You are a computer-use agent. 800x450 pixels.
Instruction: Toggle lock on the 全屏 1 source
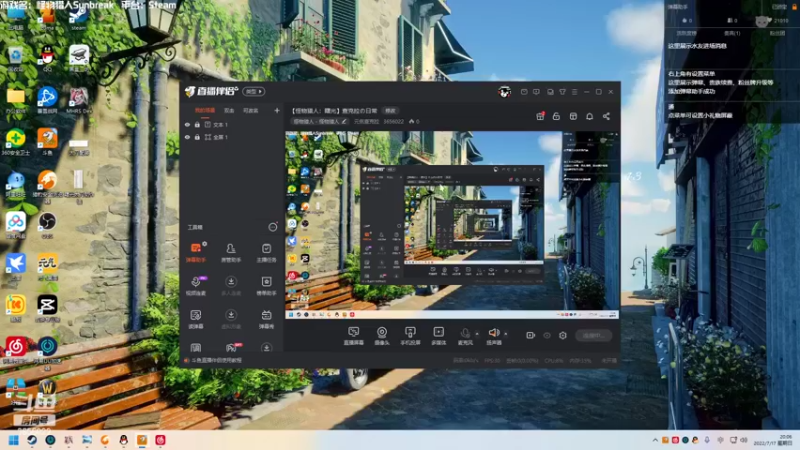197,137
